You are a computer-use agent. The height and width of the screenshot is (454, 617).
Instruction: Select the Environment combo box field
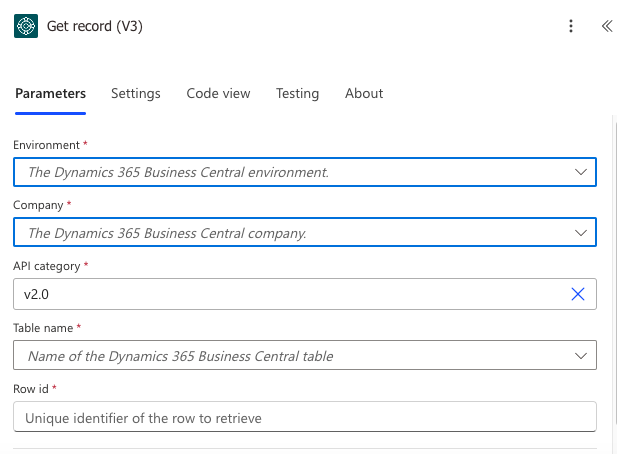coord(305,172)
